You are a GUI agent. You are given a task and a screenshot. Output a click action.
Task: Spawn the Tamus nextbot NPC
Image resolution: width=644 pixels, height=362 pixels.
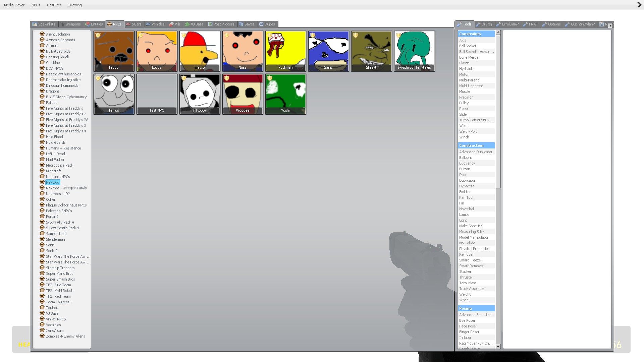pyautogui.click(x=114, y=94)
